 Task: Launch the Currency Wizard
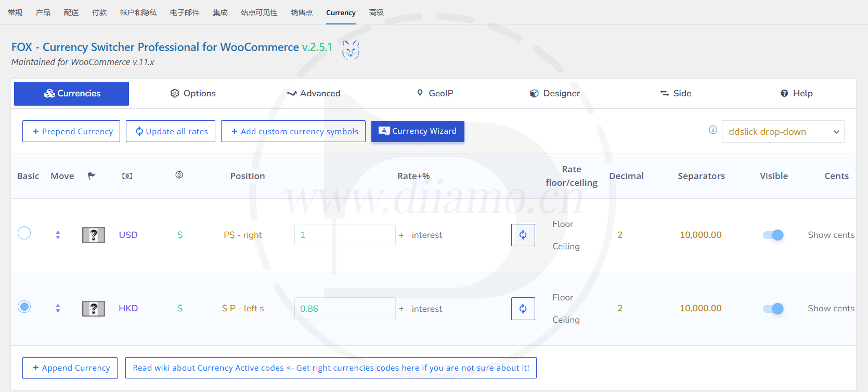pyautogui.click(x=418, y=131)
